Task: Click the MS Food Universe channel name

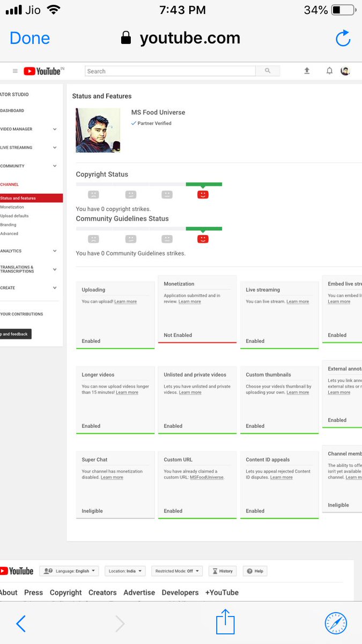Action: 158,112
